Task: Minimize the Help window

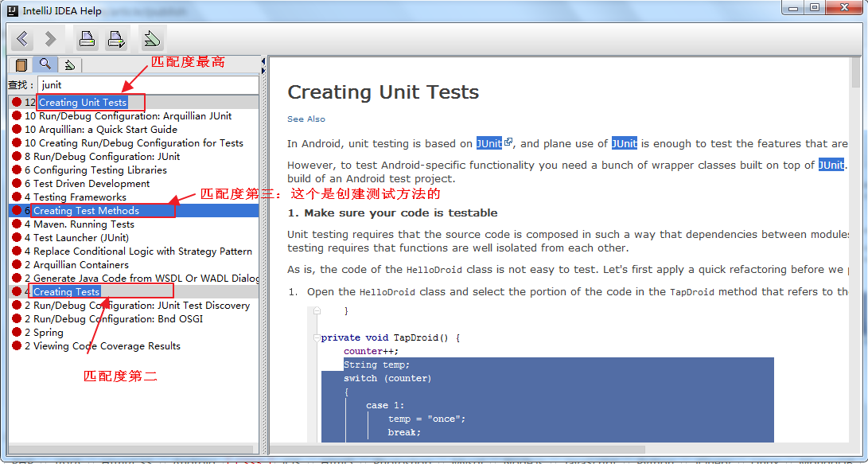Action: (x=794, y=8)
